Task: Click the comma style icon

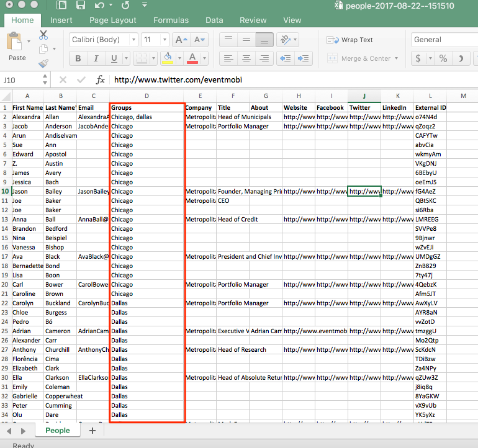Action: [461, 58]
